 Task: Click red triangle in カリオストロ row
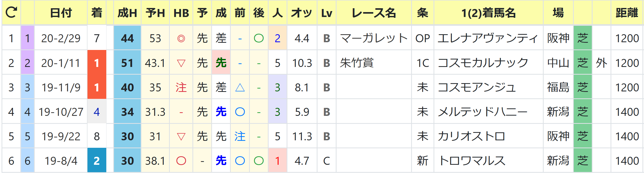coord(181,136)
